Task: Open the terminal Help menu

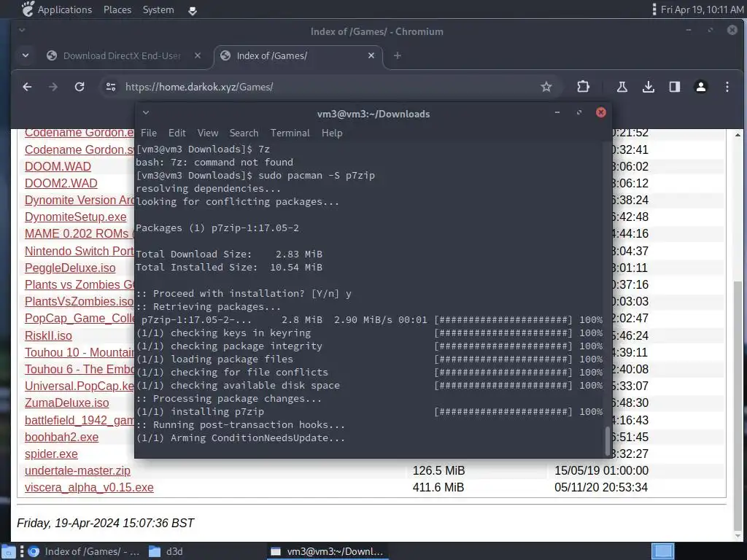Action: click(332, 133)
